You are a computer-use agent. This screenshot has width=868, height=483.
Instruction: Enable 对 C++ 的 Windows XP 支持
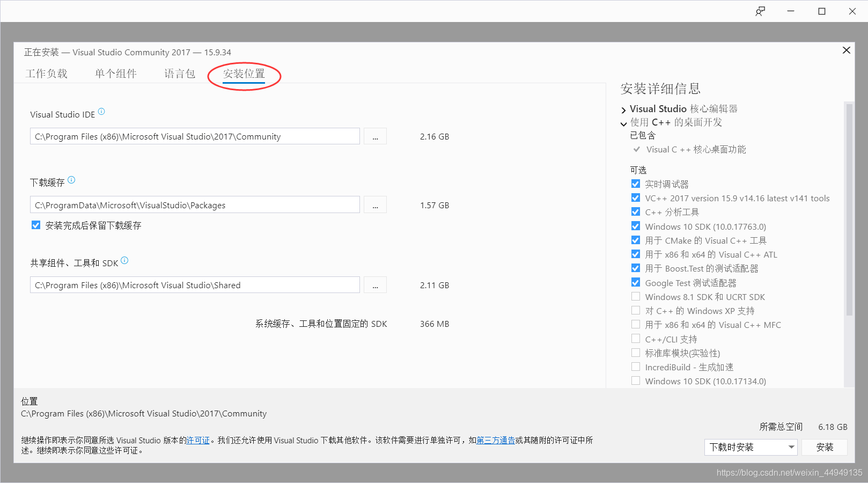coord(636,310)
